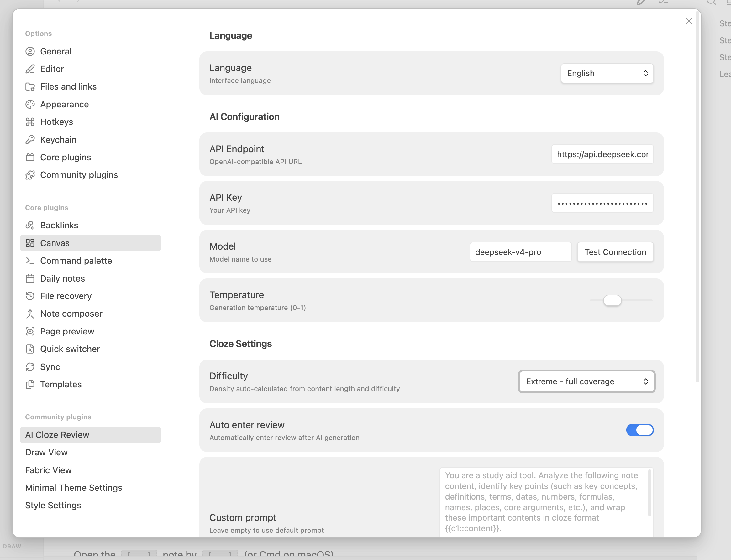Close the settings dialog
Image resolution: width=731 pixels, height=560 pixels.
[x=689, y=21]
